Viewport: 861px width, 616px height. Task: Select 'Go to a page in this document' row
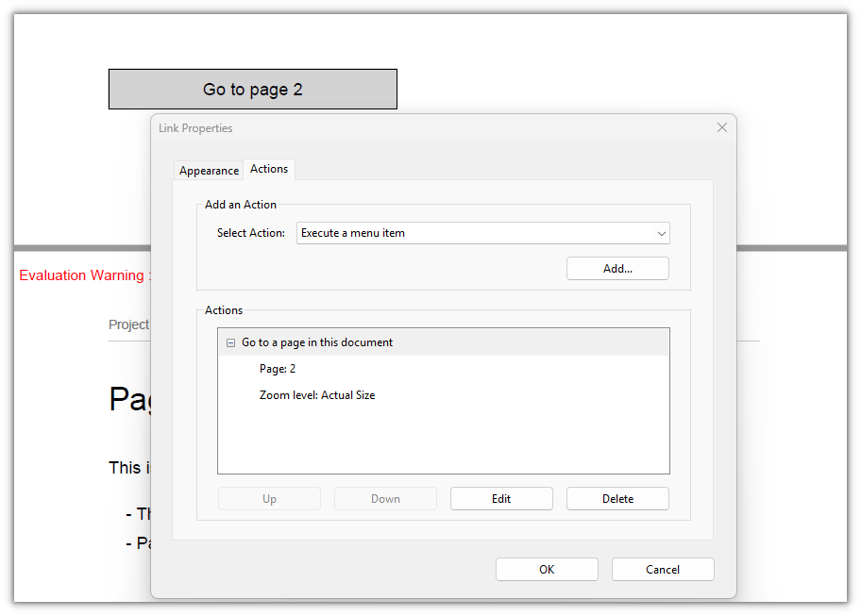point(444,342)
